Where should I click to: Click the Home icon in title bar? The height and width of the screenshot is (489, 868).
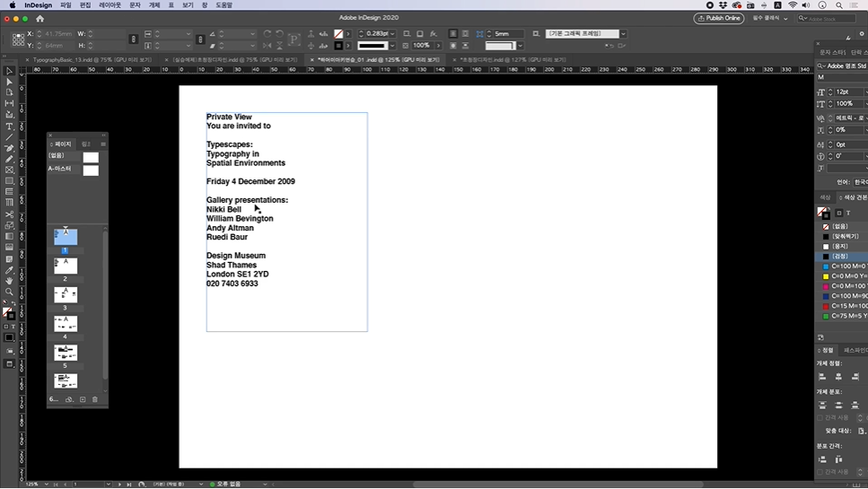tap(39, 18)
